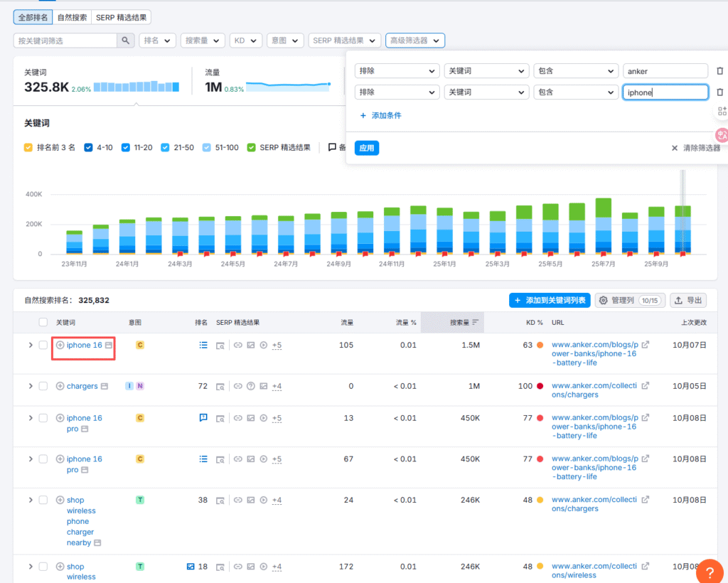Switch to the SERP 精选结果 tab
This screenshot has height=583, width=728.
click(x=122, y=17)
